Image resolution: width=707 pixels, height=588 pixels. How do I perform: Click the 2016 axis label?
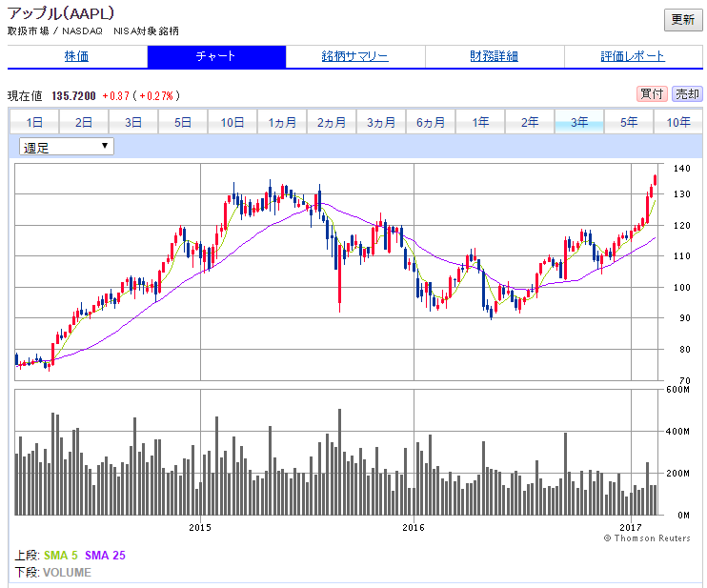(x=414, y=527)
